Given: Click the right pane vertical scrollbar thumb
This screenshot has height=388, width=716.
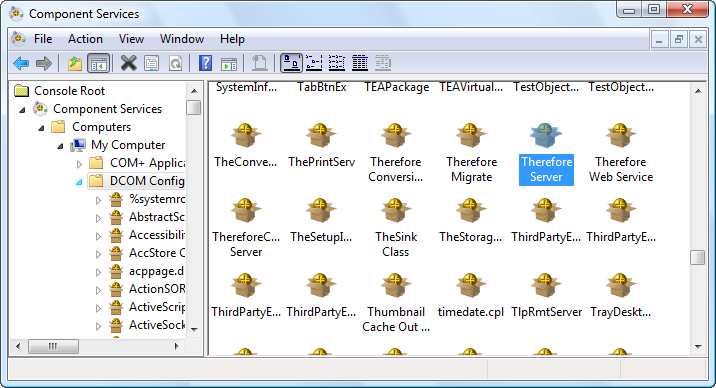Looking at the screenshot, I should pos(697,257).
